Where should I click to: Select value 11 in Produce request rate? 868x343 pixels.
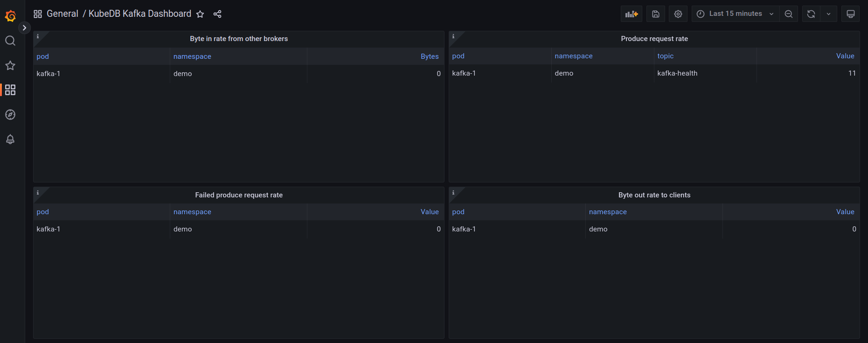coord(808,73)
